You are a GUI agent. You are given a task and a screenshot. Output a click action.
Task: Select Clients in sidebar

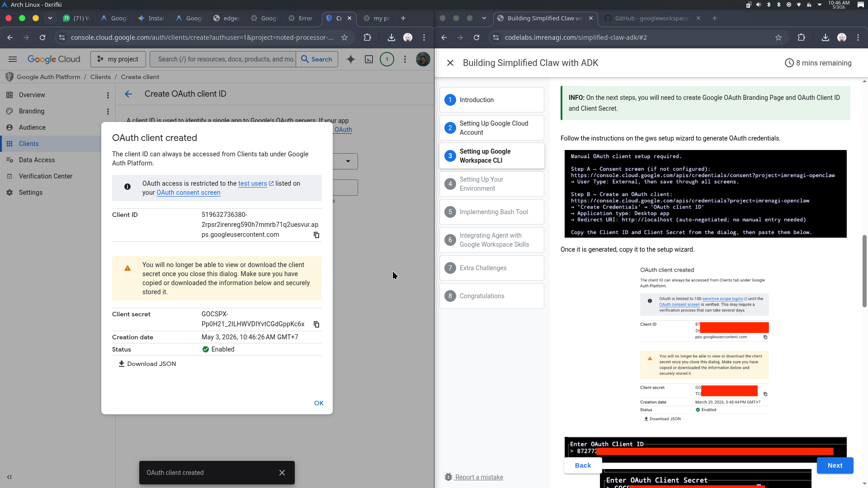click(x=29, y=144)
